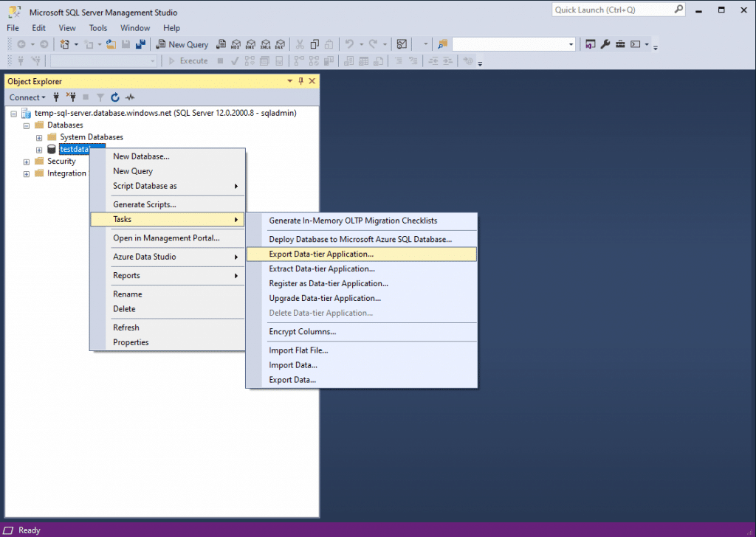Viewport: 756px width, 537px height.
Task: Click the Refresh icon in Object Explorer
Action: [x=114, y=97]
